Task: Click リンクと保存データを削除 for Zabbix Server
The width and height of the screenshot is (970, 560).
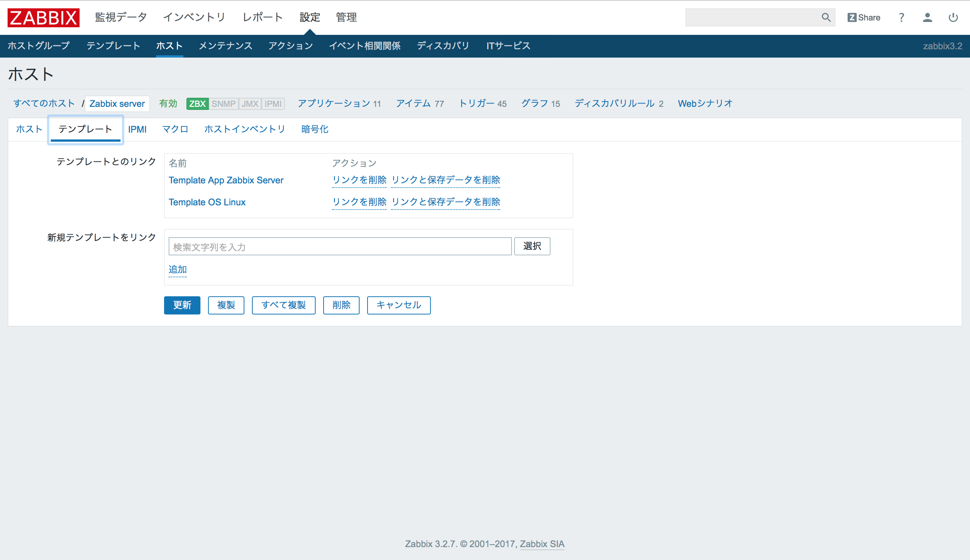Action: point(446,180)
